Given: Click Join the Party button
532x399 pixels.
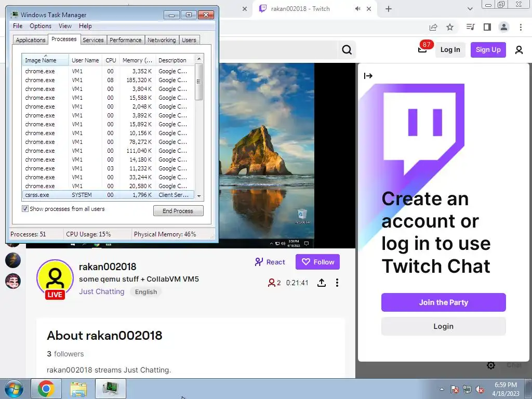Looking at the screenshot, I should tap(444, 302).
